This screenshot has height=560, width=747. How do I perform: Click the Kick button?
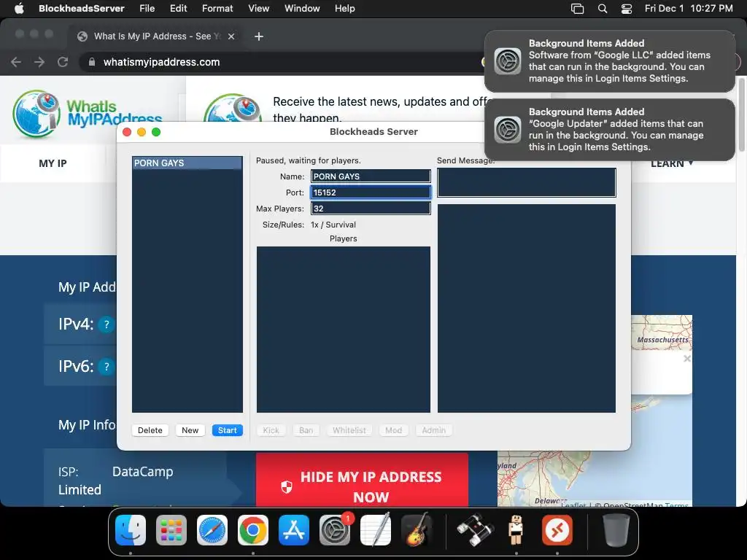pos(271,430)
